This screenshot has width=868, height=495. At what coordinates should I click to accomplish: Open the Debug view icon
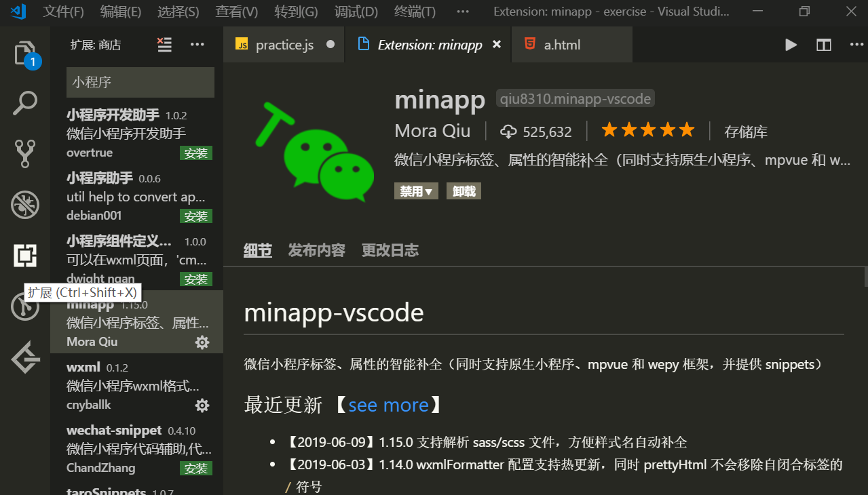pos(25,205)
